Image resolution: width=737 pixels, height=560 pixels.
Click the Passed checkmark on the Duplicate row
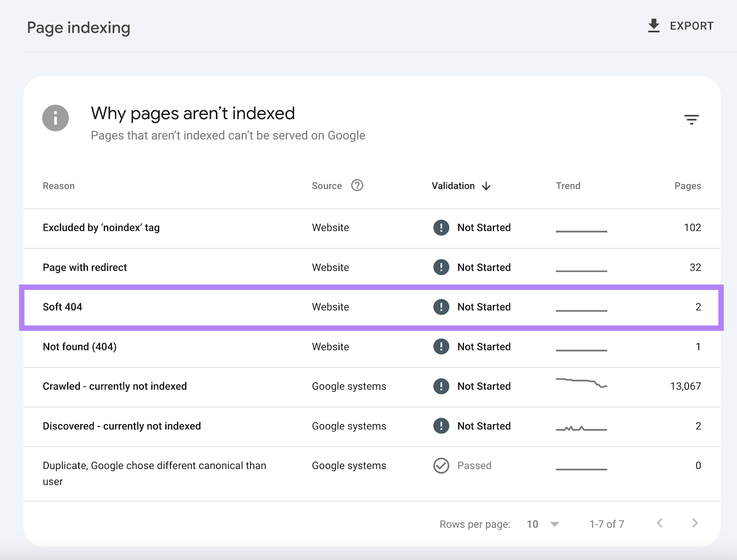pos(441,466)
